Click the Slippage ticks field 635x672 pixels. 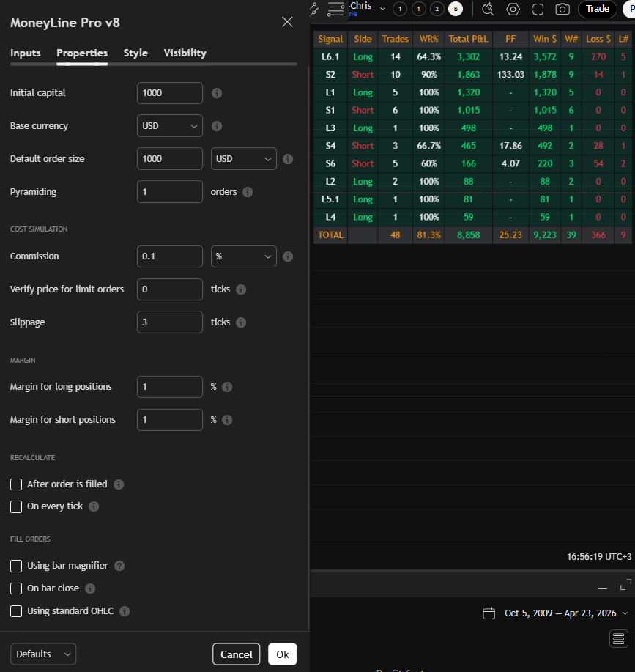(170, 322)
